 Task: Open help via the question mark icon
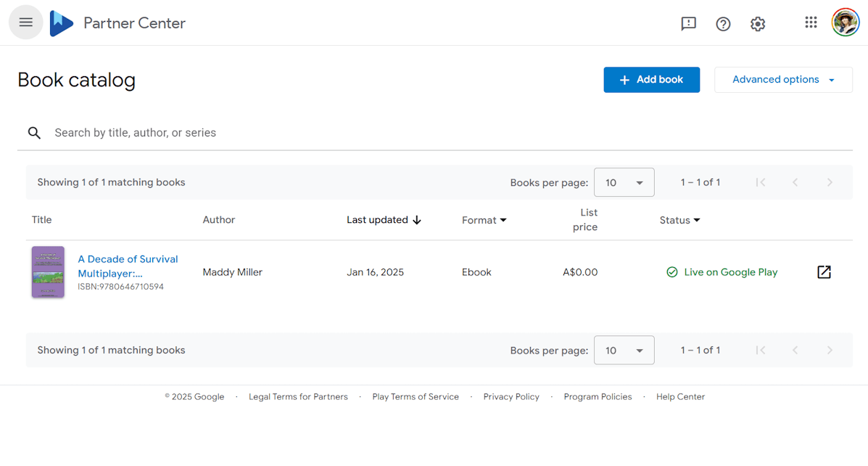click(x=722, y=24)
